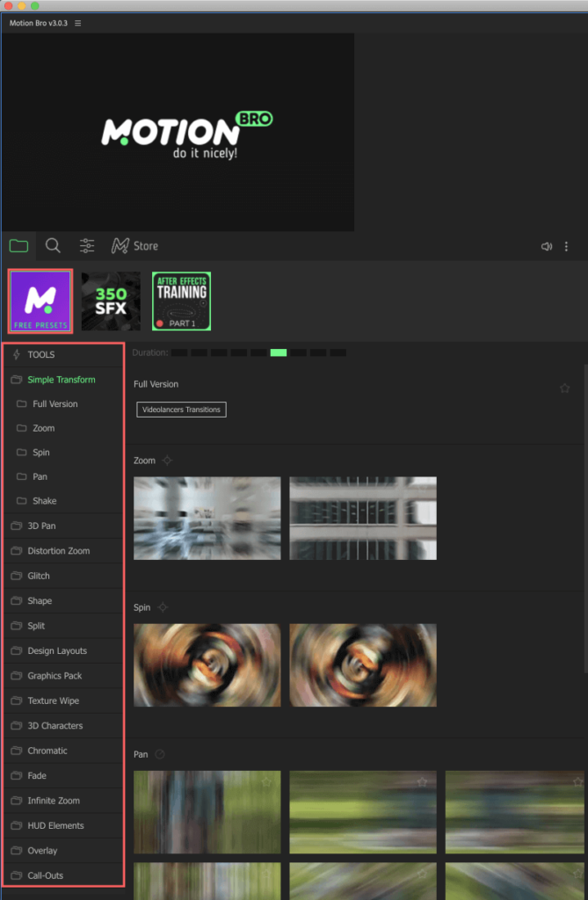Screen dimensions: 588x900
Task: Open the folder browser tab icon
Action: (x=18, y=246)
